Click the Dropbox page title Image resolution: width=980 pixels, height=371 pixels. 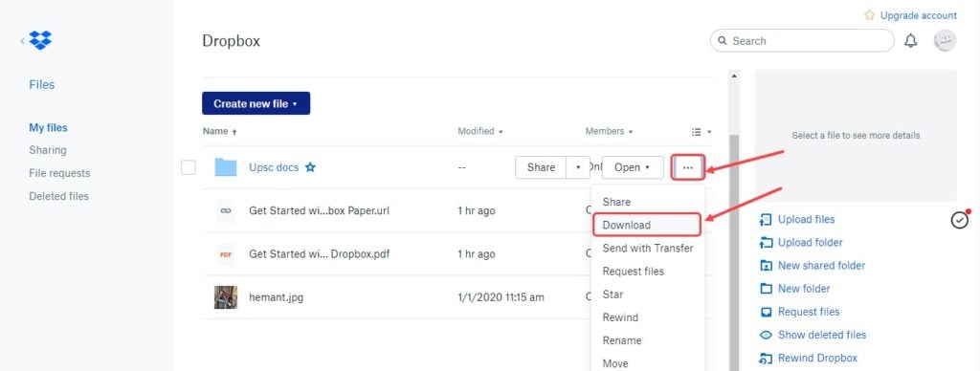pyautogui.click(x=232, y=41)
